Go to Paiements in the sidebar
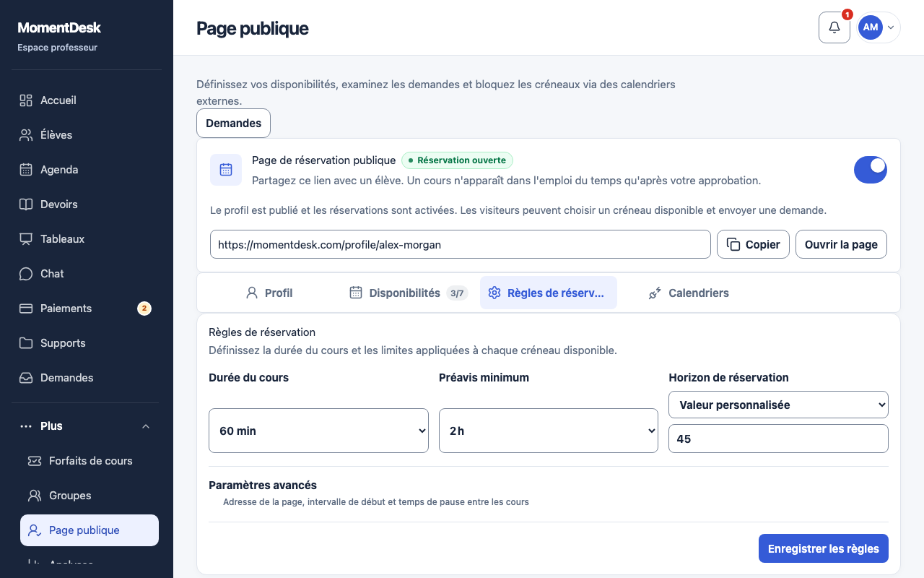The width and height of the screenshot is (924, 578). pos(87,309)
